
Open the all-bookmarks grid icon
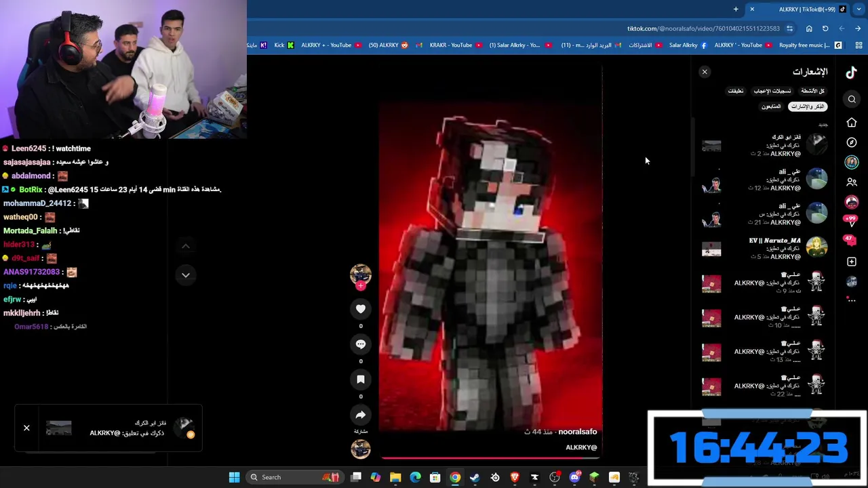pyautogui.click(x=859, y=45)
